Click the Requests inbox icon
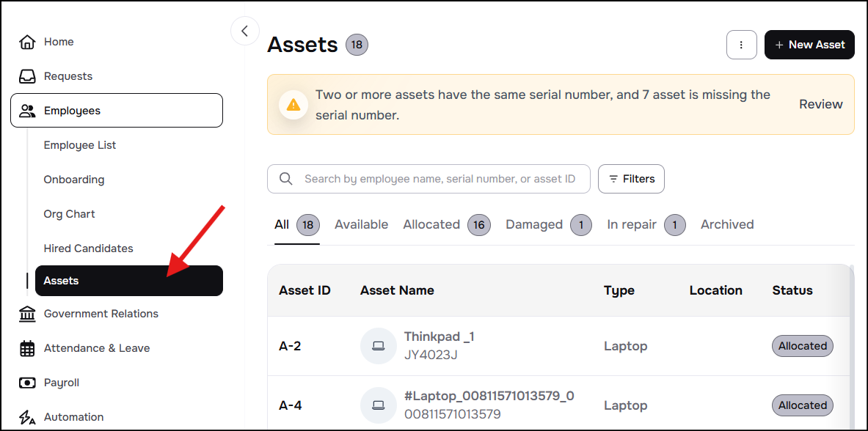The image size is (868, 431). [27, 76]
